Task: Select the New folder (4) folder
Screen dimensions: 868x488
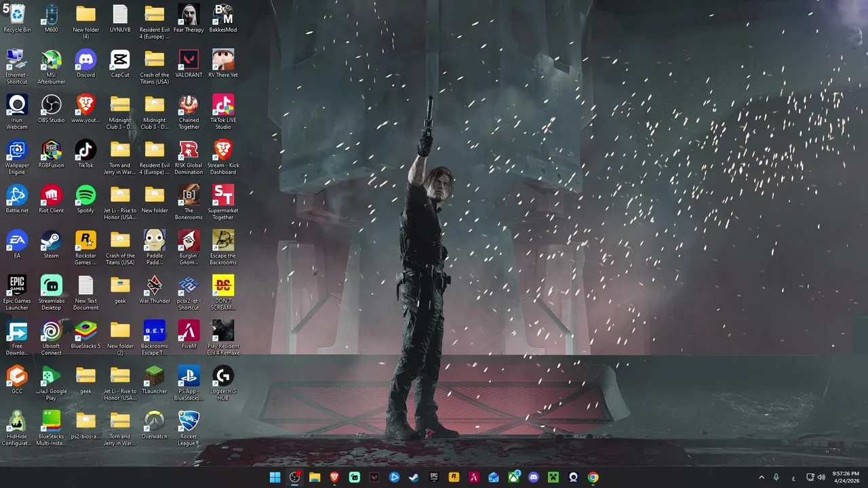Action: tap(85, 22)
